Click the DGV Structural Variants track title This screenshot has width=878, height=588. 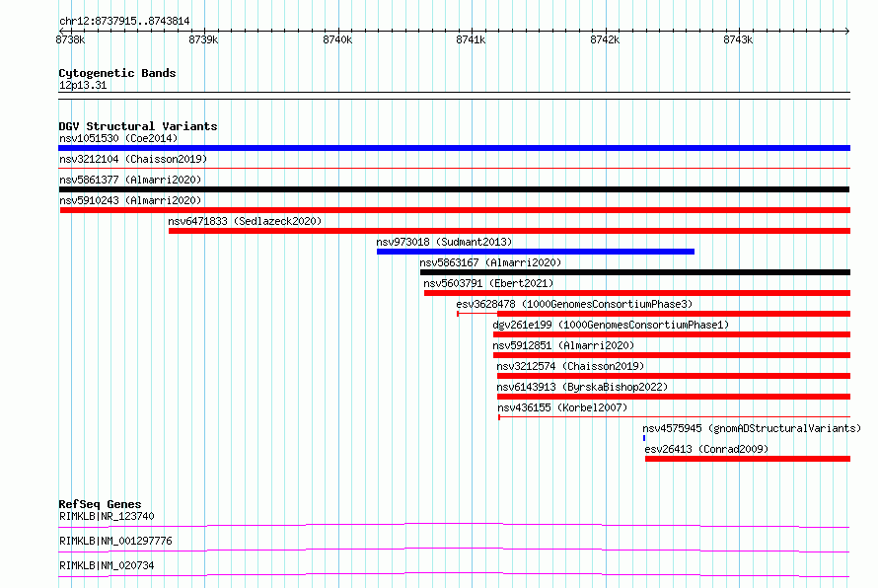click(x=138, y=126)
